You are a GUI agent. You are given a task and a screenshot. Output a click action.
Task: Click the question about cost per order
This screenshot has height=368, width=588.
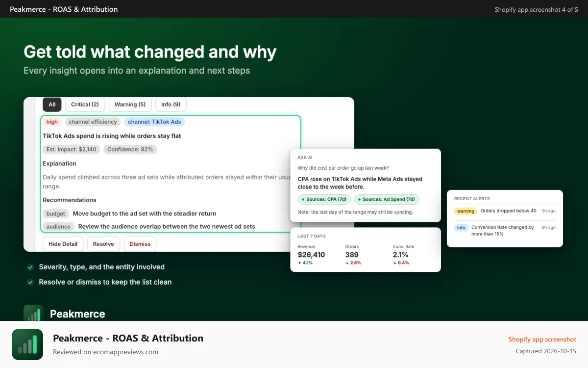tap(343, 168)
